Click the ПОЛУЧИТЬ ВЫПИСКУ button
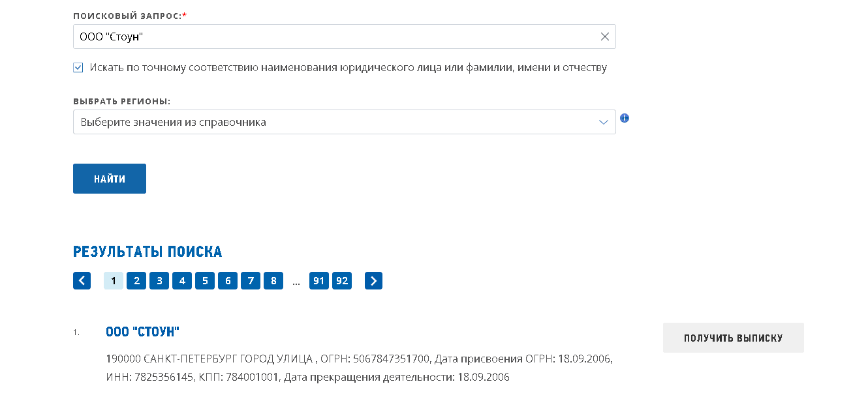The height and width of the screenshot is (399, 868). [733, 338]
